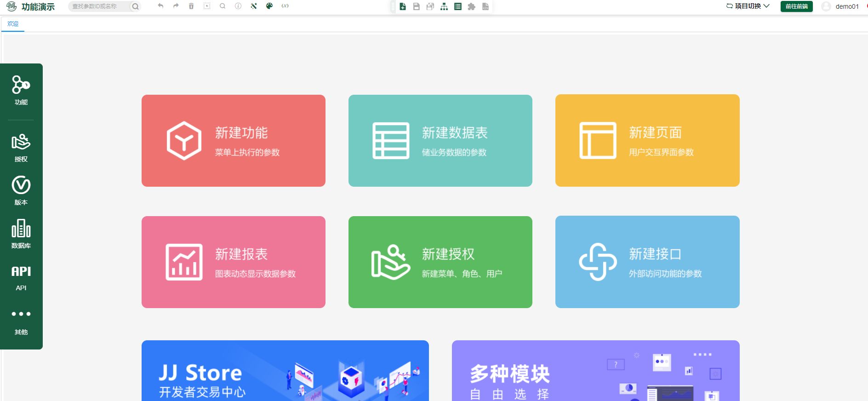This screenshot has height=401, width=868.
Task: Click the dashed selection box icon
Action: point(207,6)
